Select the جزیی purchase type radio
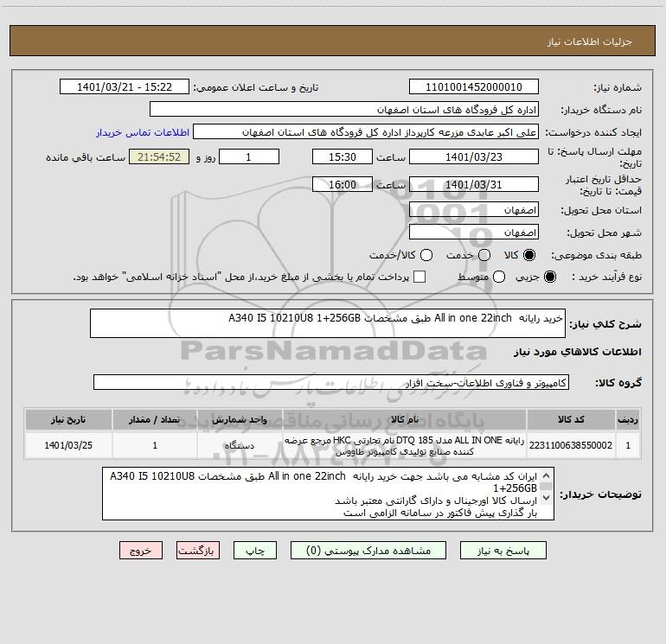The height and width of the screenshot is (644, 666). [x=550, y=277]
